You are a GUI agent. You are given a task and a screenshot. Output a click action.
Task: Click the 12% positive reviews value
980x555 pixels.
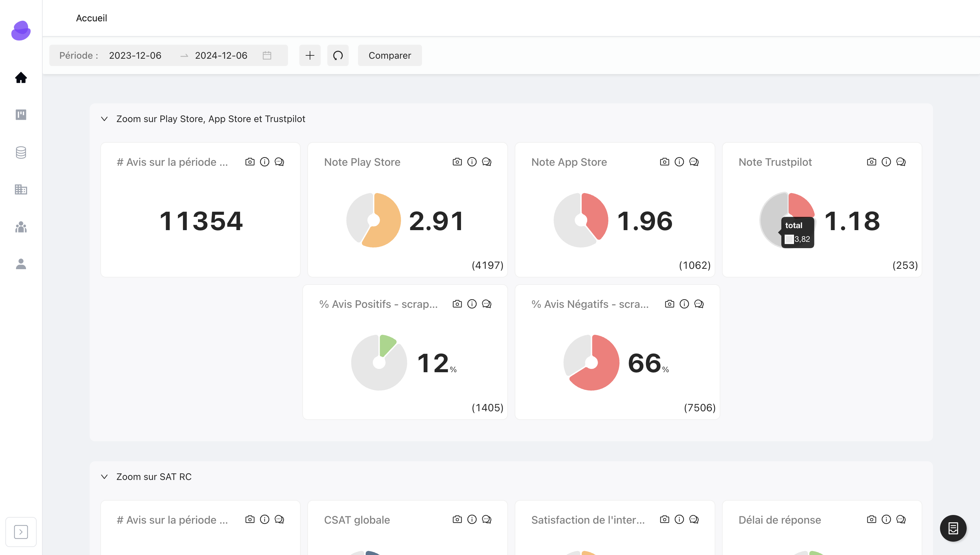437,363
